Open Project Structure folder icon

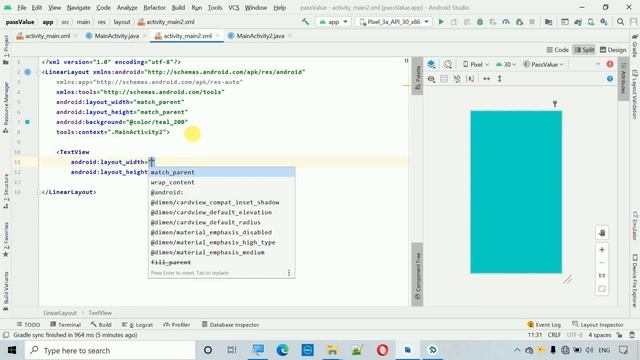click(549, 22)
